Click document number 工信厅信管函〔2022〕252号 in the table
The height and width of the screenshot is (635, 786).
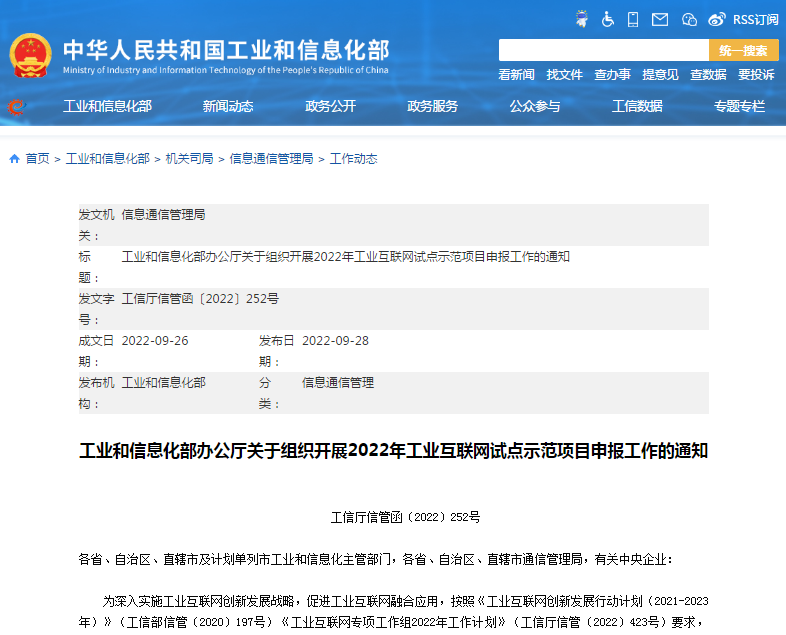[200, 299]
